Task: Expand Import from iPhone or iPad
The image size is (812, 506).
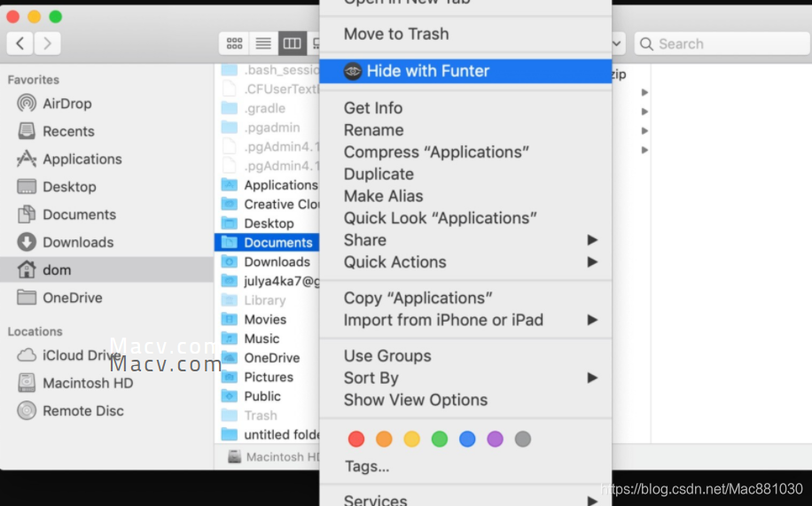Action: pos(465,320)
